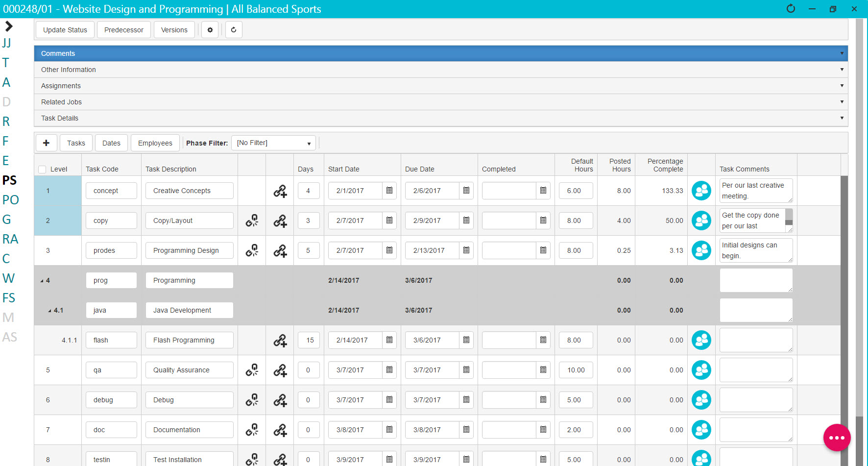The width and height of the screenshot is (868, 466).
Task: Click break-link icon for Quality Assurance row
Action: click(x=252, y=370)
